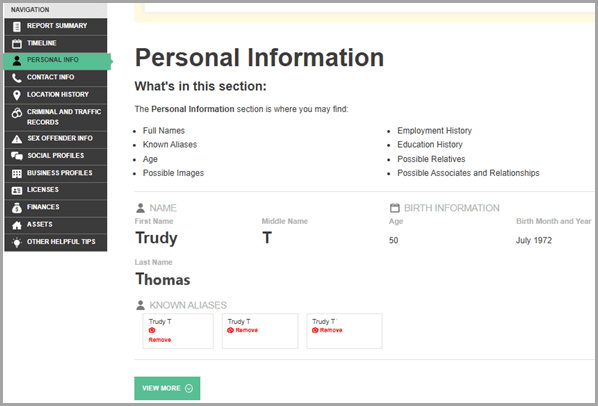Select Personal Info navigation item

57,61
